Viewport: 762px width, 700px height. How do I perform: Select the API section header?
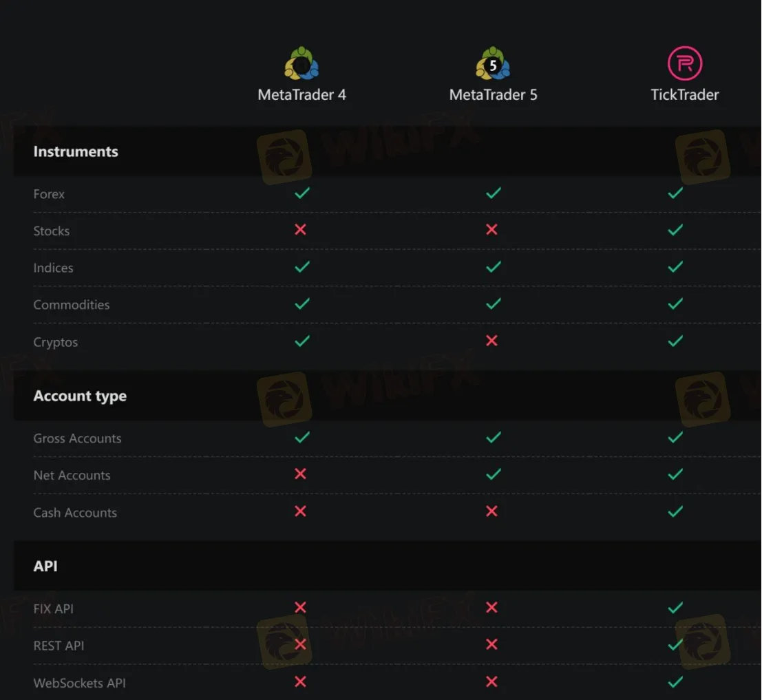[45, 566]
